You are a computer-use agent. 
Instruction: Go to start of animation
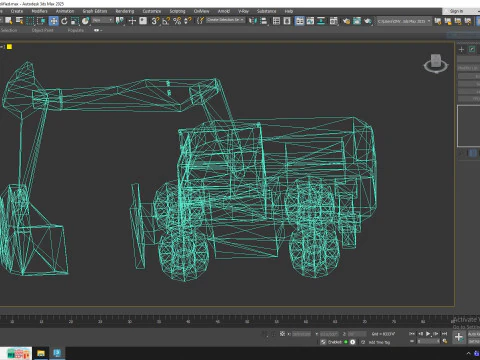[412, 334]
